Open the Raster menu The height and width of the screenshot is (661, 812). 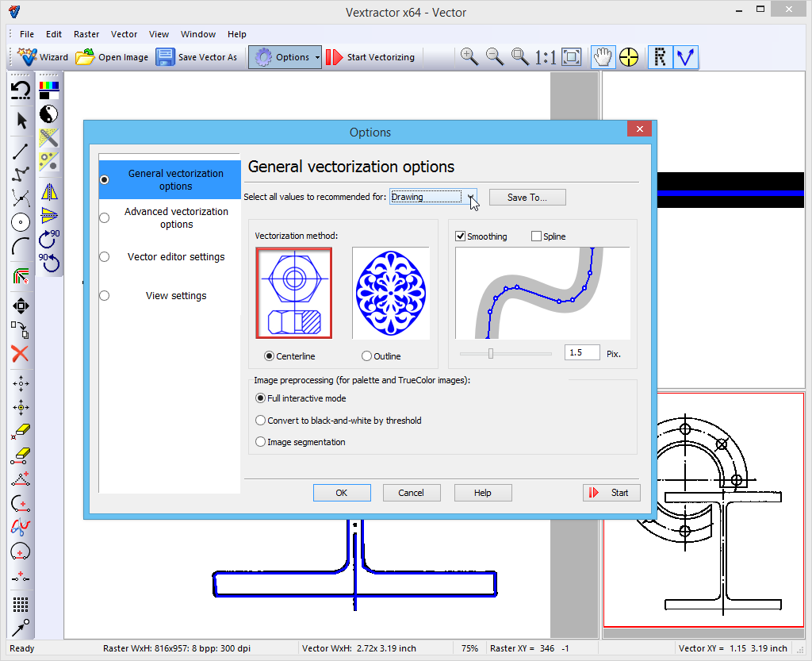pos(86,34)
